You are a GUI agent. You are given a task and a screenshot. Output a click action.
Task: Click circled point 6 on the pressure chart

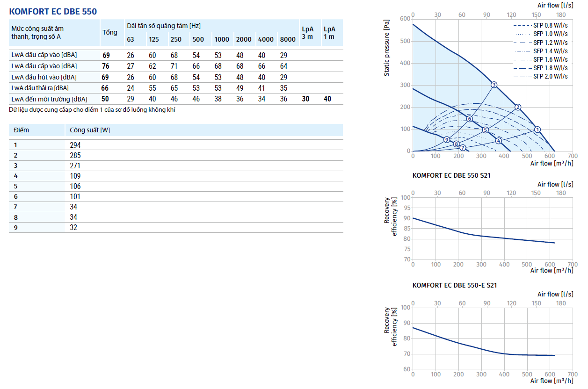pyautogui.click(x=470, y=119)
